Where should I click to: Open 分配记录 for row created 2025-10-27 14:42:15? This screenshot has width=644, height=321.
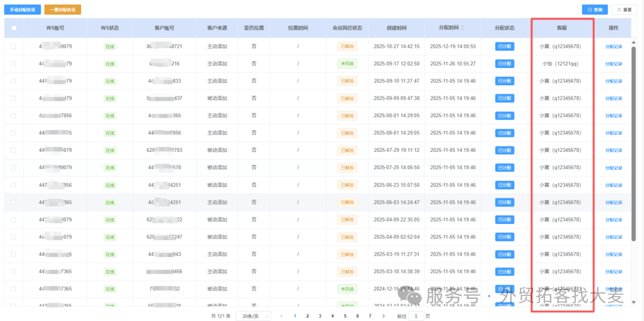click(x=614, y=46)
